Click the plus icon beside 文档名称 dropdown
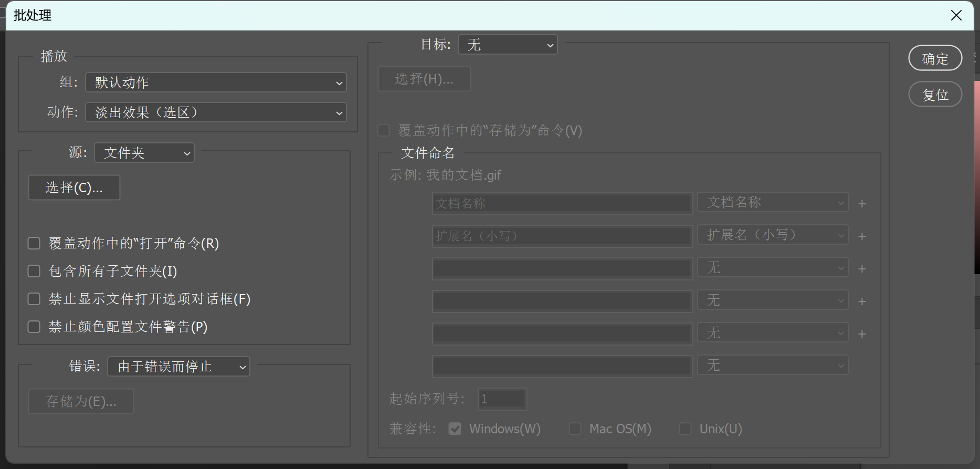 [862, 204]
